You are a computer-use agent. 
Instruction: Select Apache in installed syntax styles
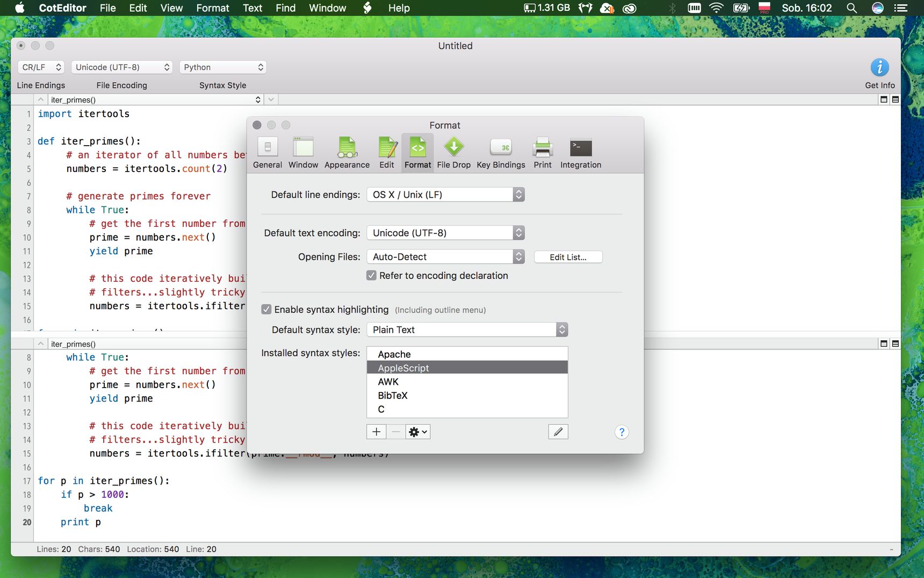coord(467,354)
